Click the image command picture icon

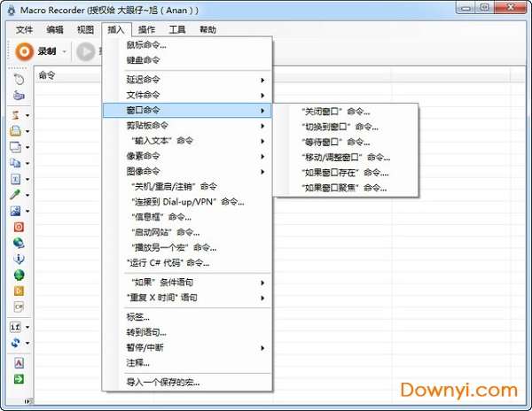click(x=16, y=211)
